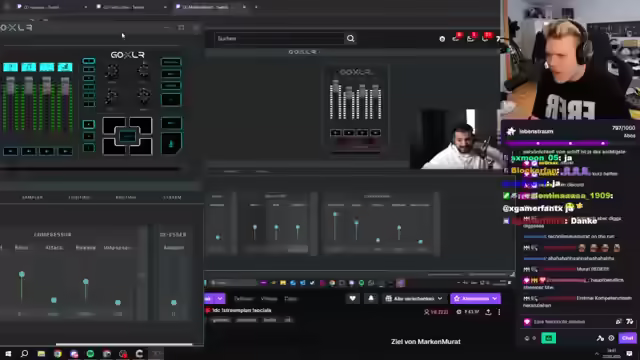Open a new browser tab

256,7
